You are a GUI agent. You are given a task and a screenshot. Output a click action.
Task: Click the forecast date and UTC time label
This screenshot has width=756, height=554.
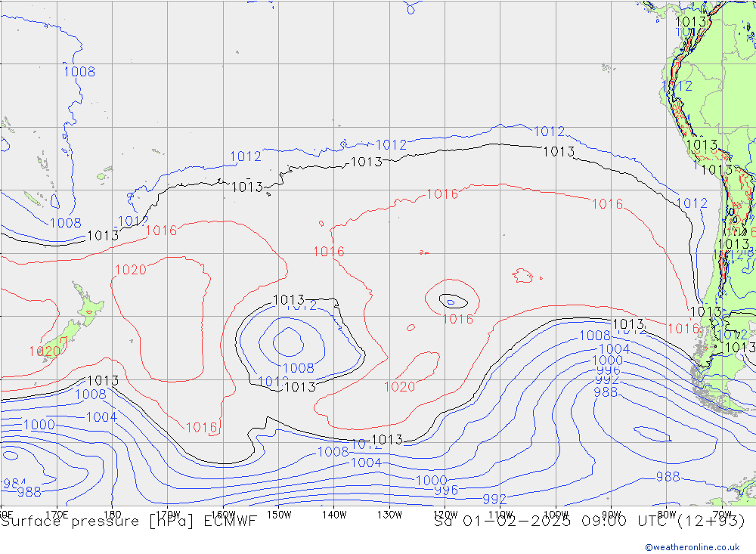click(x=589, y=521)
